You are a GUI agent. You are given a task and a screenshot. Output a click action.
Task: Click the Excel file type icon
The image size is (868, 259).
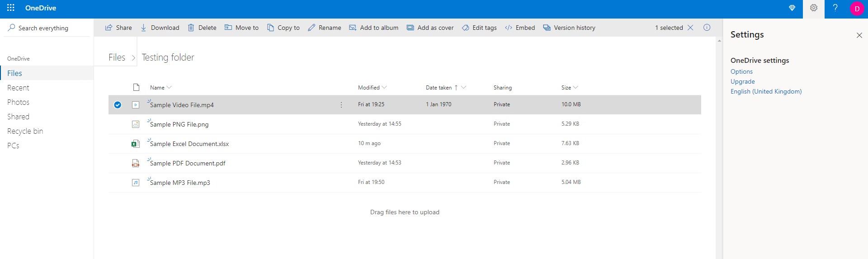136,144
